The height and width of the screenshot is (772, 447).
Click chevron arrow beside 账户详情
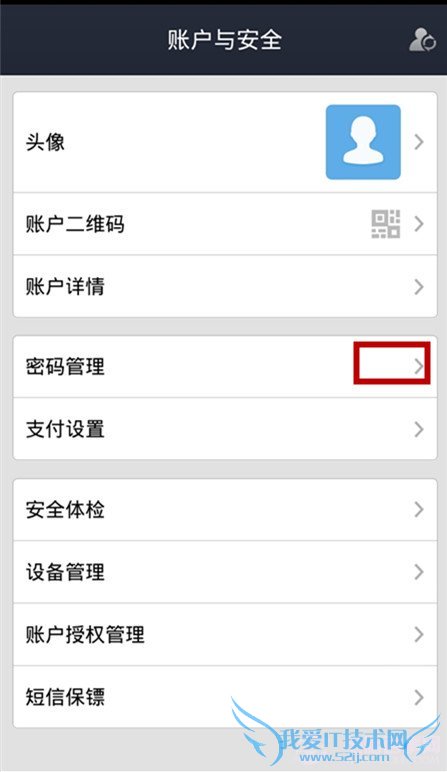pyautogui.click(x=419, y=287)
